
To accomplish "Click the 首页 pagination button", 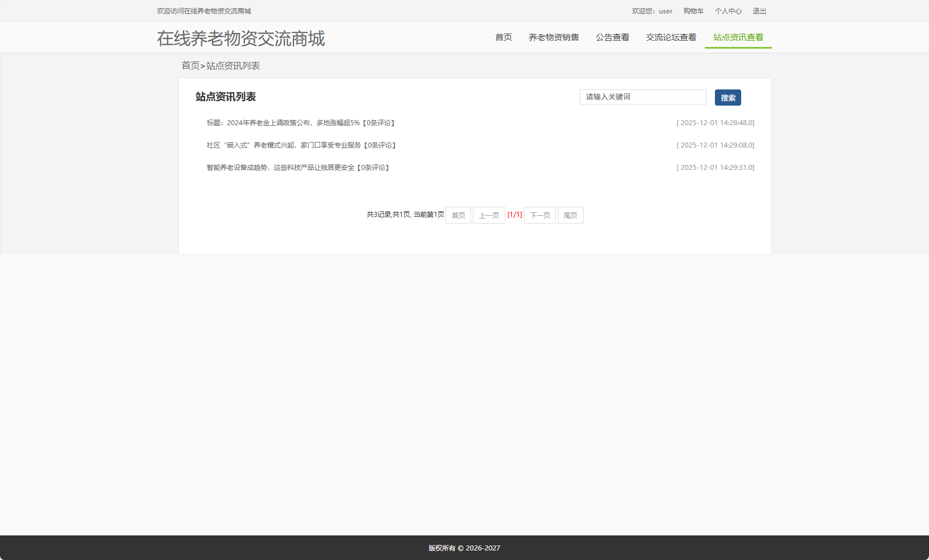I will (x=458, y=215).
